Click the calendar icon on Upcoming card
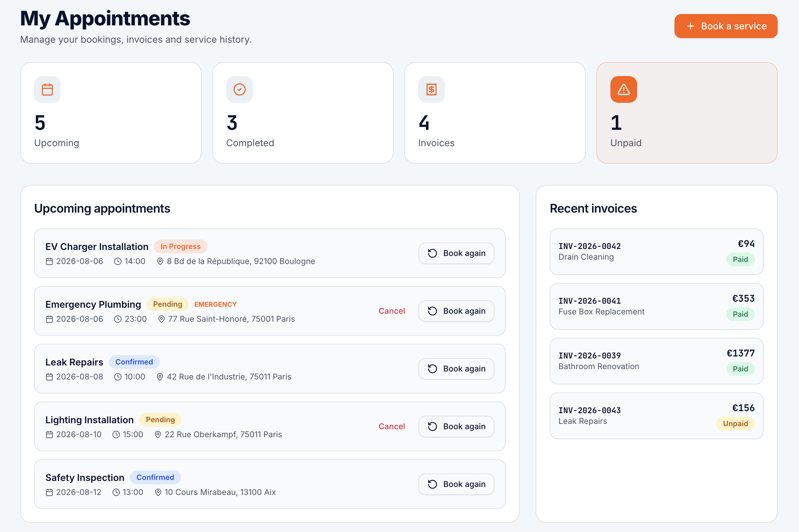The width and height of the screenshot is (799, 532). coord(47,89)
